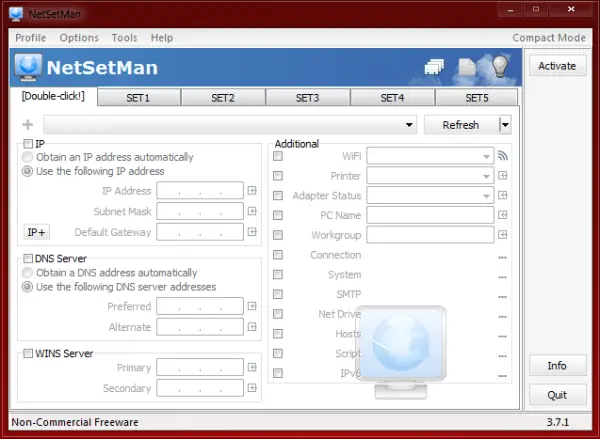The width and height of the screenshot is (600, 439).
Task: Open Script settings ellipsis
Action: [503, 356]
